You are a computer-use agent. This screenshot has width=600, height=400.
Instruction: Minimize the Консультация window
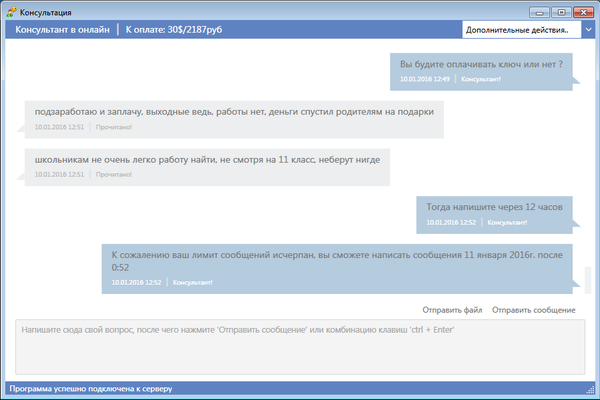(540, 11)
